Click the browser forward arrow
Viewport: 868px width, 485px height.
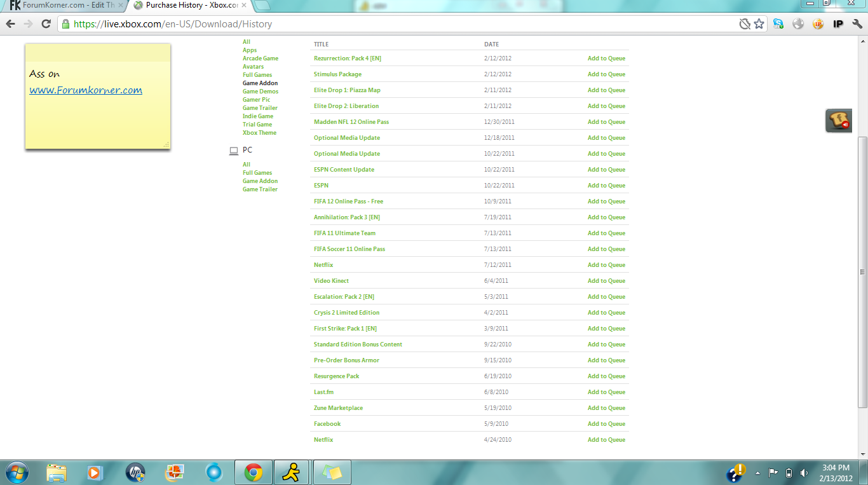(28, 24)
